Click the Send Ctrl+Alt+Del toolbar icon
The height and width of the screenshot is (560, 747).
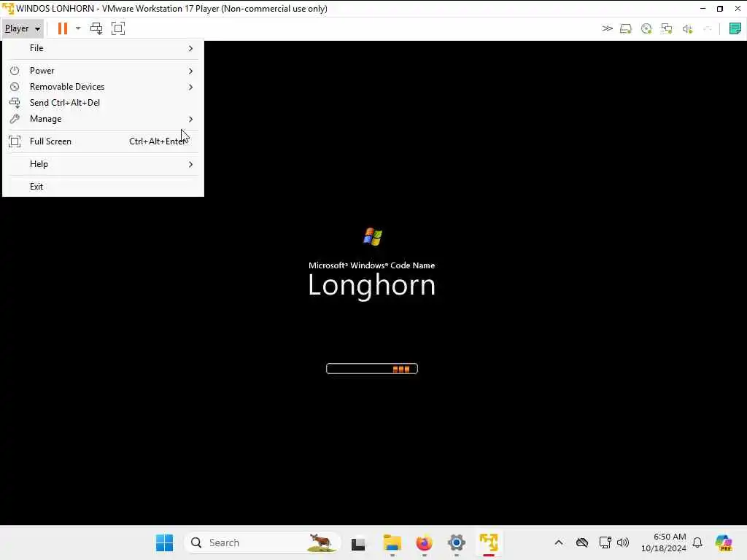coord(96,28)
